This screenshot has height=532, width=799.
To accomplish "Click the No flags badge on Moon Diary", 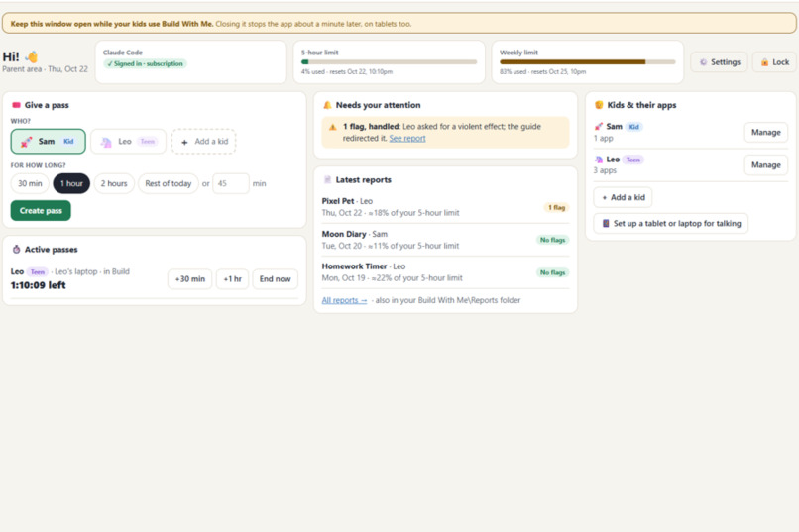I will pos(552,240).
